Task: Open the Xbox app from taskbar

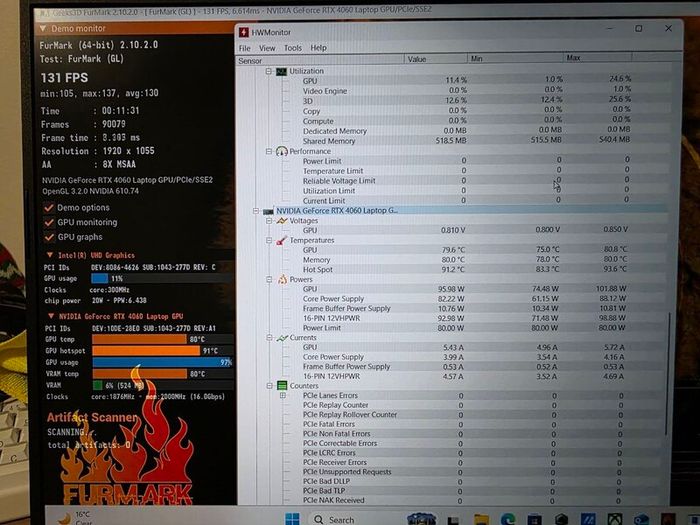Action: [x=615, y=520]
